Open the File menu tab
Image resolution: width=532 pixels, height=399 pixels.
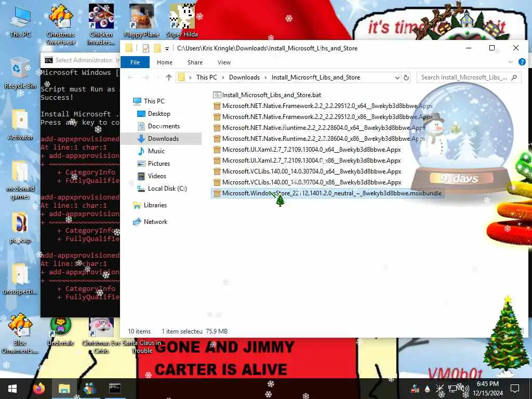tap(135, 62)
